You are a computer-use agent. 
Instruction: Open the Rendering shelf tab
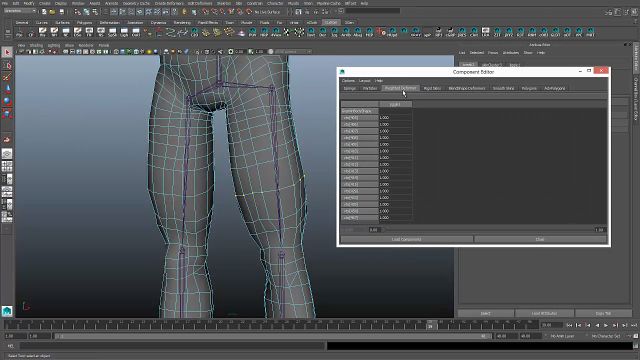182,22
